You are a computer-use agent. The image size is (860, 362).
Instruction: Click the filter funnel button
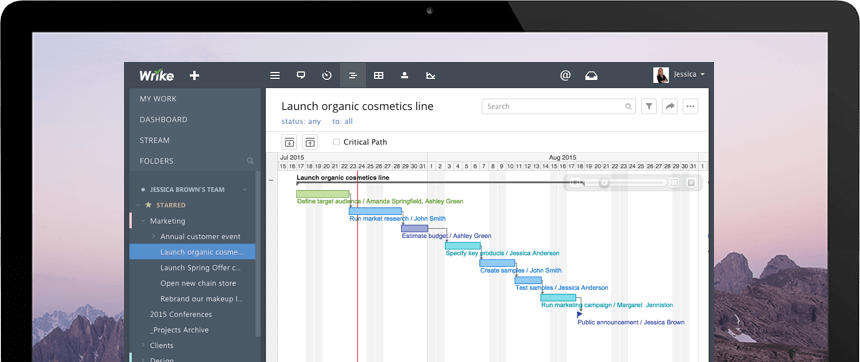click(x=649, y=106)
